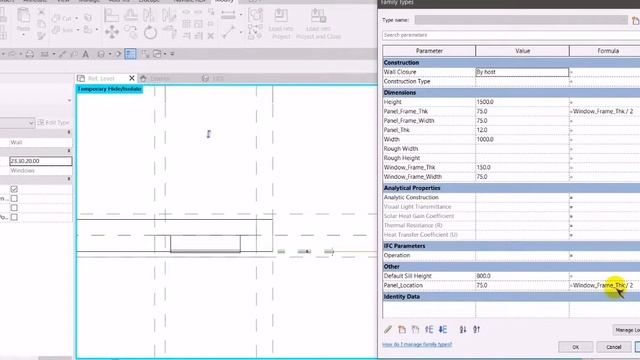The height and width of the screenshot is (360, 640).
Task: Click Move Parameter Down icon
Action: pos(443,329)
